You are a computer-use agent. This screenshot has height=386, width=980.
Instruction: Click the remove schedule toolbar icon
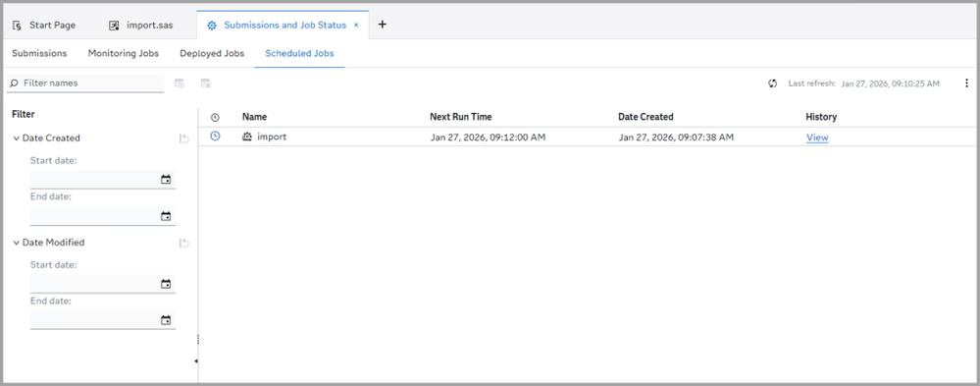(x=206, y=83)
